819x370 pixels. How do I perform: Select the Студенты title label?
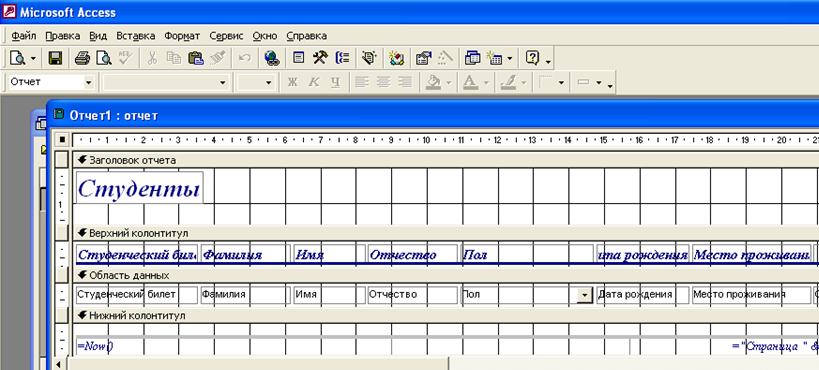pos(139,188)
